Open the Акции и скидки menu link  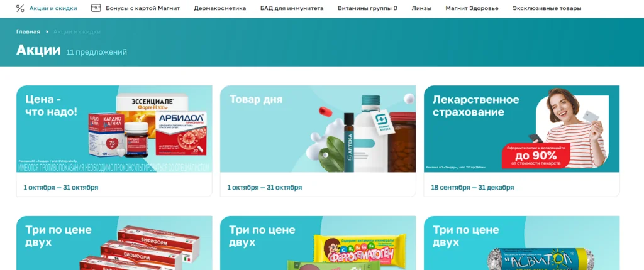53,8
